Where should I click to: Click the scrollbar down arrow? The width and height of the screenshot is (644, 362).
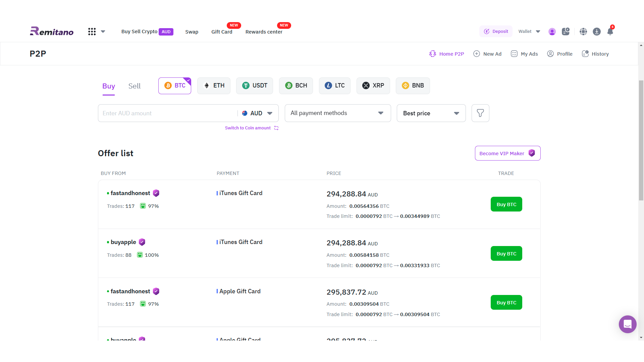click(641, 338)
